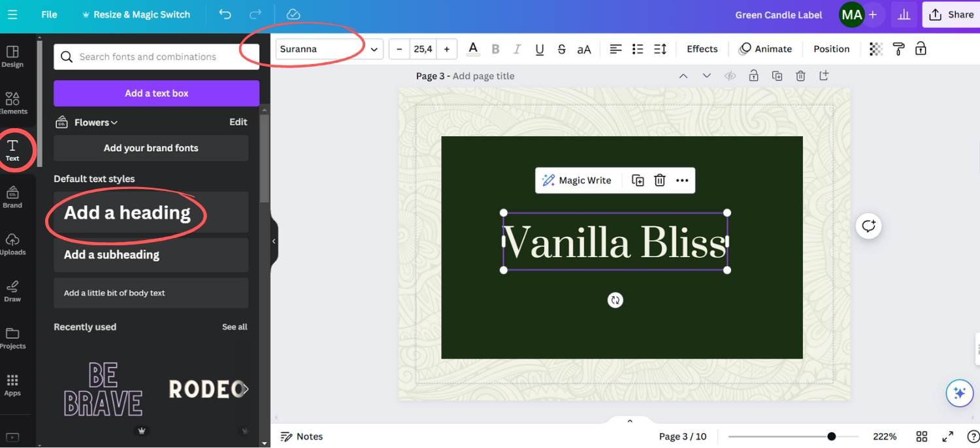
Task: Adjust transparency via the checkerboard icon
Action: click(x=875, y=48)
